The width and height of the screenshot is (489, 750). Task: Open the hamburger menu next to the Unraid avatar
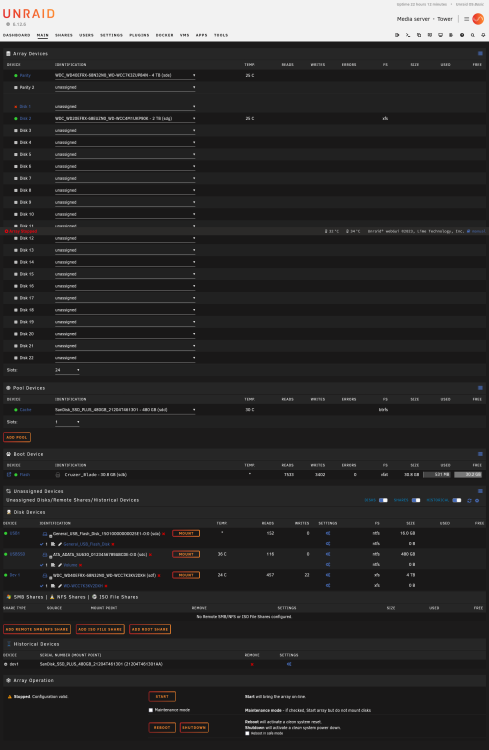pyautogui.click(x=467, y=19)
